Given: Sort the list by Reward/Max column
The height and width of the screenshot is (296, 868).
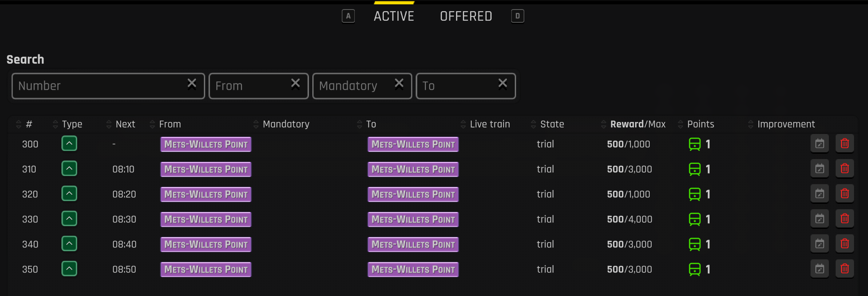Looking at the screenshot, I should tap(637, 124).
